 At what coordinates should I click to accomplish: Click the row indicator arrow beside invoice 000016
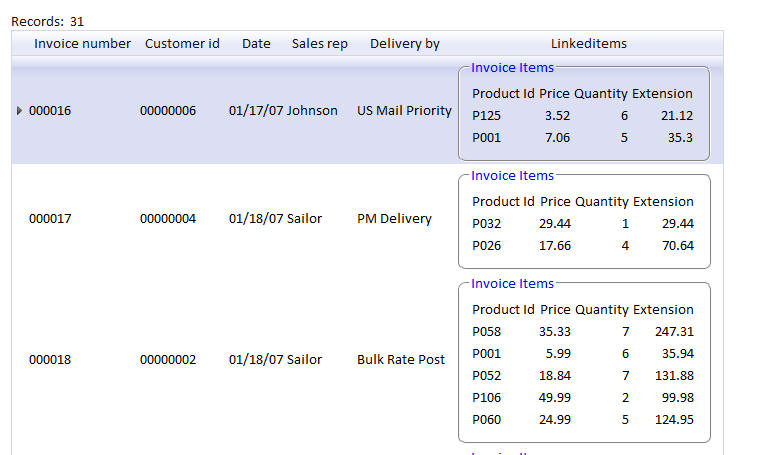pyautogui.click(x=19, y=111)
